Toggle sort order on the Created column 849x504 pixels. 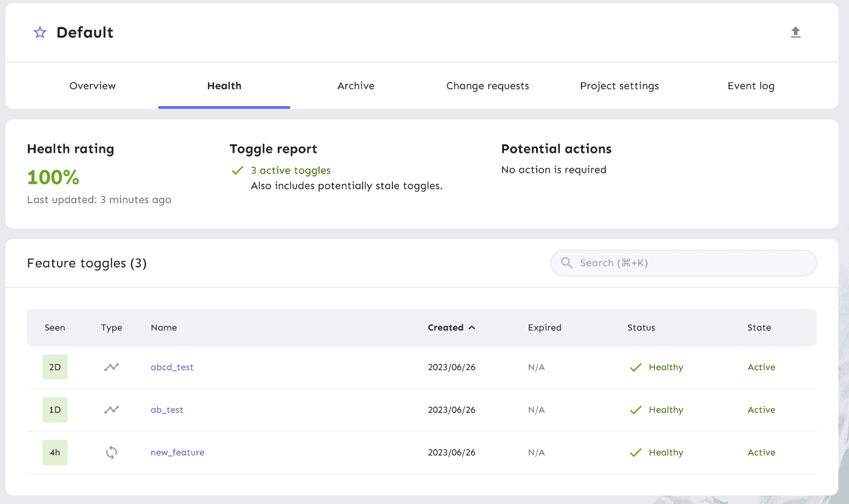451,328
